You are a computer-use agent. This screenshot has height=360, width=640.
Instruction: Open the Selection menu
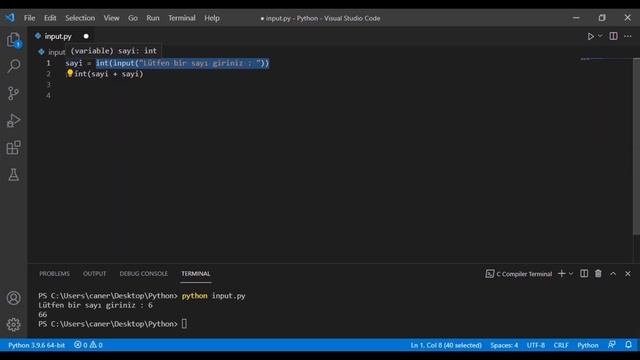coord(80,18)
